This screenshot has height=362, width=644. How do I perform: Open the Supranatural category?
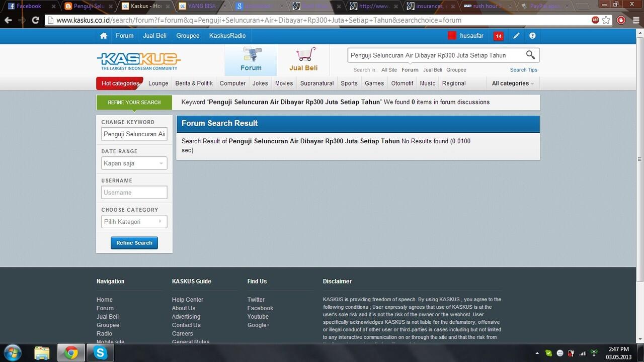pos(317,83)
